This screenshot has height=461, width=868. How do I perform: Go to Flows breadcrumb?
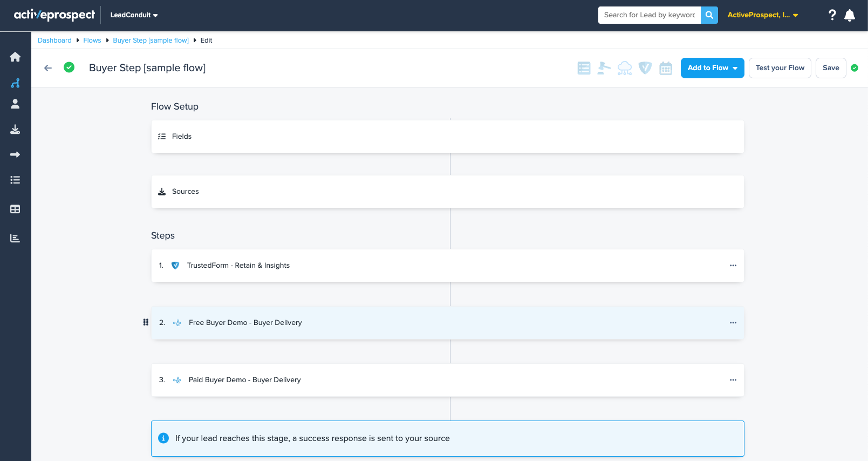pos(92,40)
